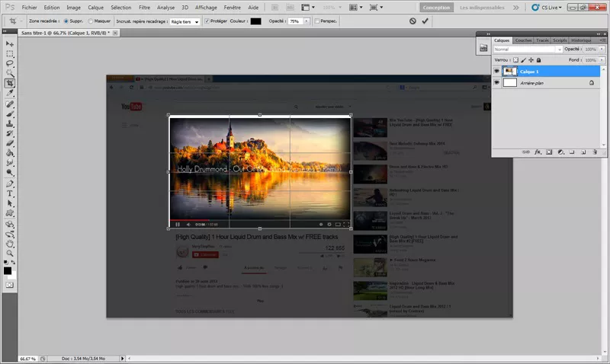The width and height of the screenshot is (610, 364).
Task: Delete layer using the trash icon
Action: [x=593, y=152]
